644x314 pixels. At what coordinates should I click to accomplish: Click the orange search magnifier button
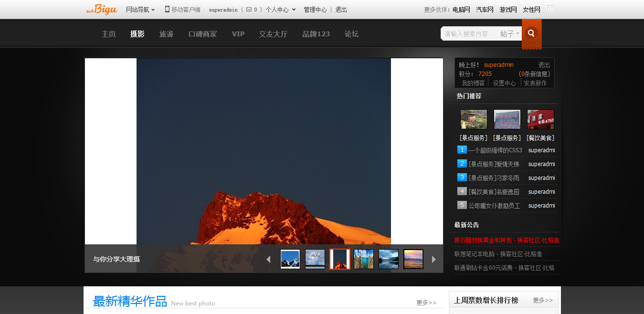pyautogui.click(x=531, y=33)
